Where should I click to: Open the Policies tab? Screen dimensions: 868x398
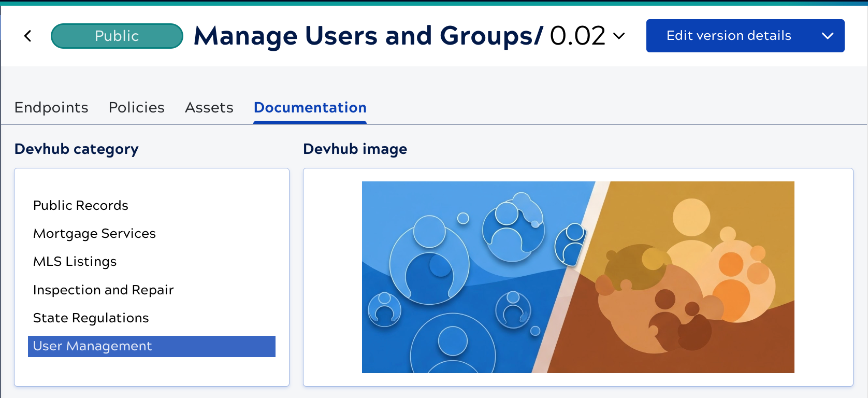(136, 107)
